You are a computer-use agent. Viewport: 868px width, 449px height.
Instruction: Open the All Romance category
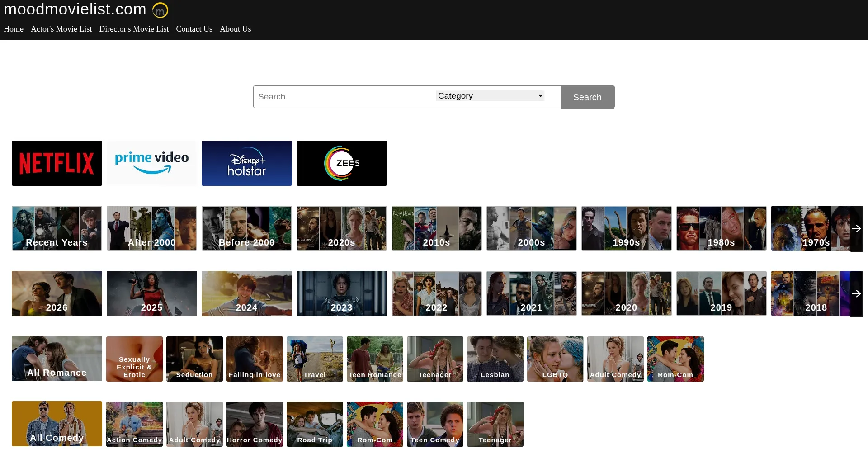point(57,359)
